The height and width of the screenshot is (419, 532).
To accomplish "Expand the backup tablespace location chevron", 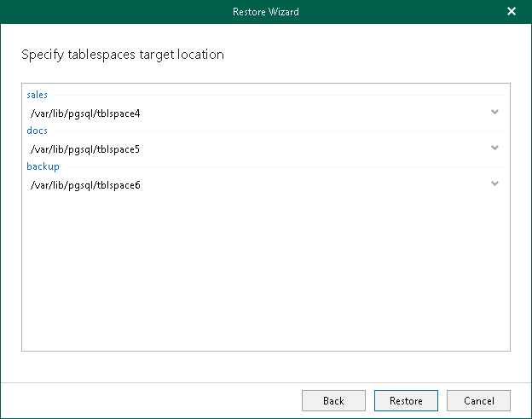I will (494, 183).
